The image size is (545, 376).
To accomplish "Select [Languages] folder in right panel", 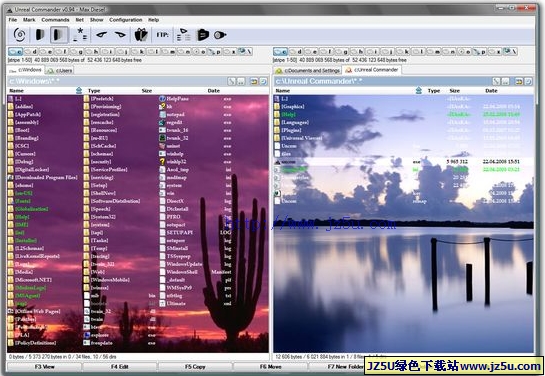I will [x=292, y=122].
